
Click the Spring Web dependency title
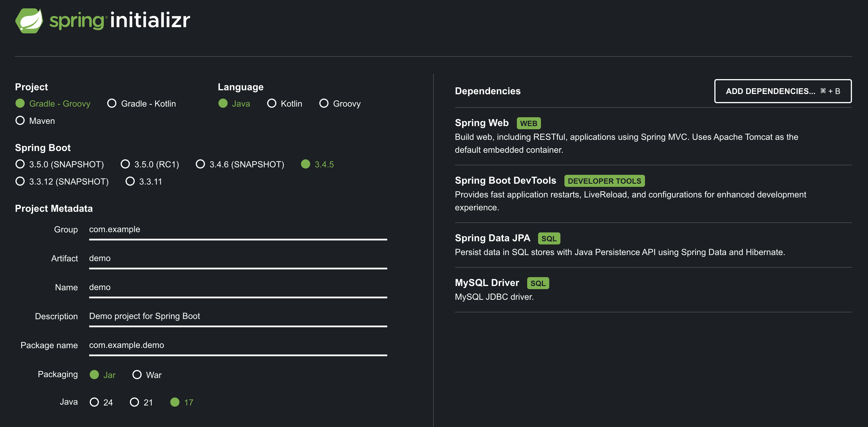click(482, 123)
